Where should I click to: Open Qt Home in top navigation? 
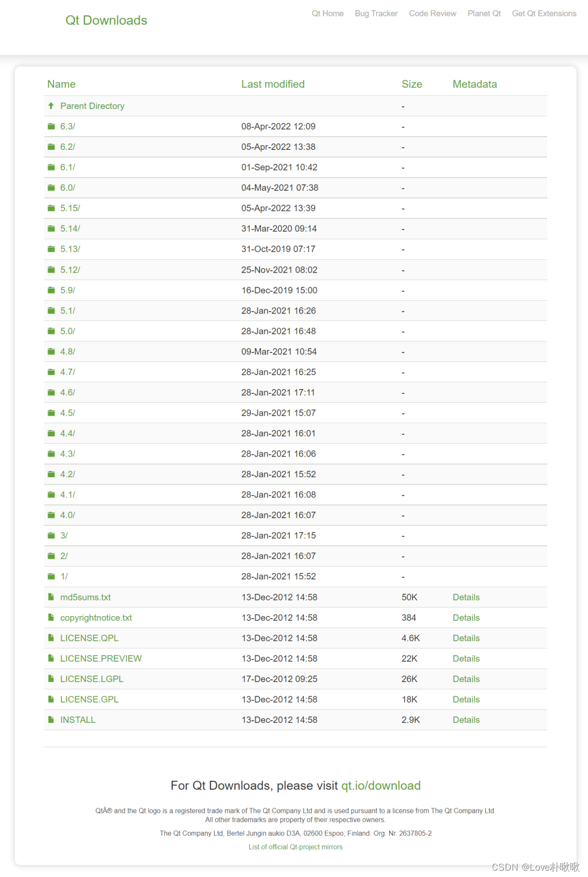coord(327,13)
